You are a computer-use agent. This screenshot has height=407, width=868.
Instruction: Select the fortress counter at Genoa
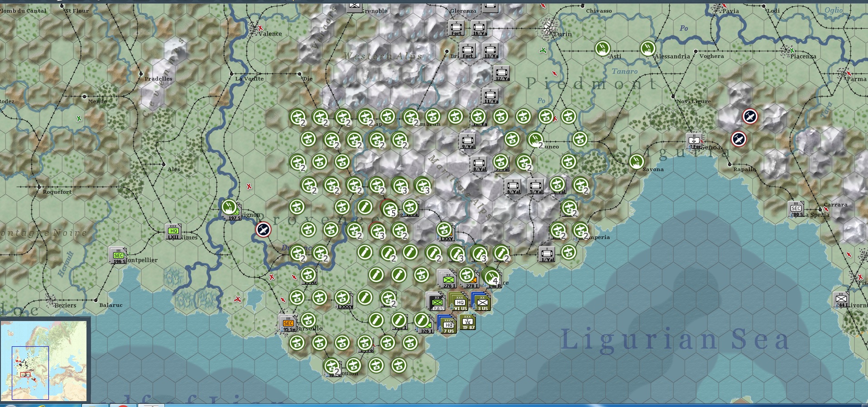pos(694,141)
